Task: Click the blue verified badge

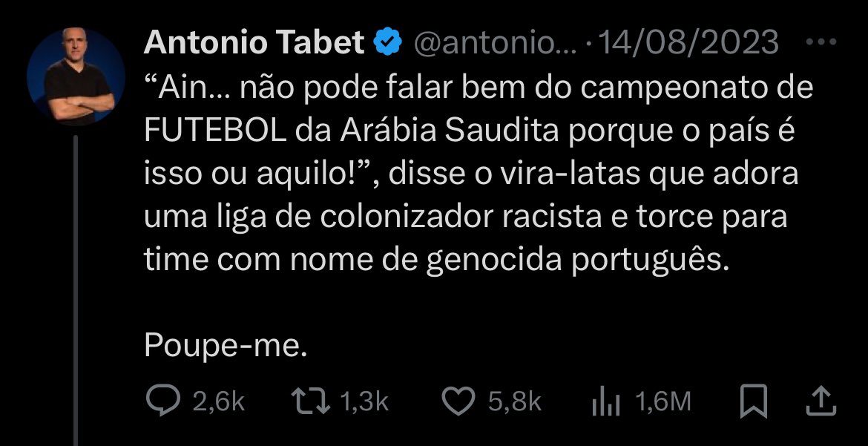Action: point(387,44)
